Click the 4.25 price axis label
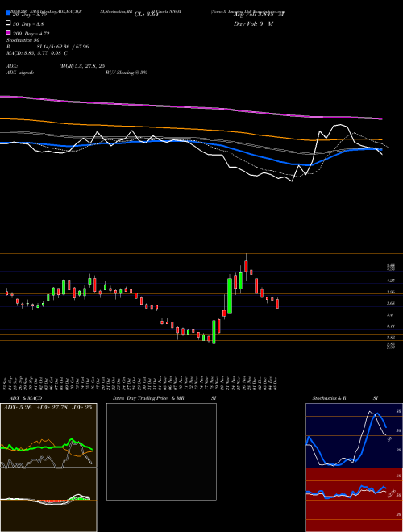This screenshot has height=532, width=403. click(x=391, y=281)
